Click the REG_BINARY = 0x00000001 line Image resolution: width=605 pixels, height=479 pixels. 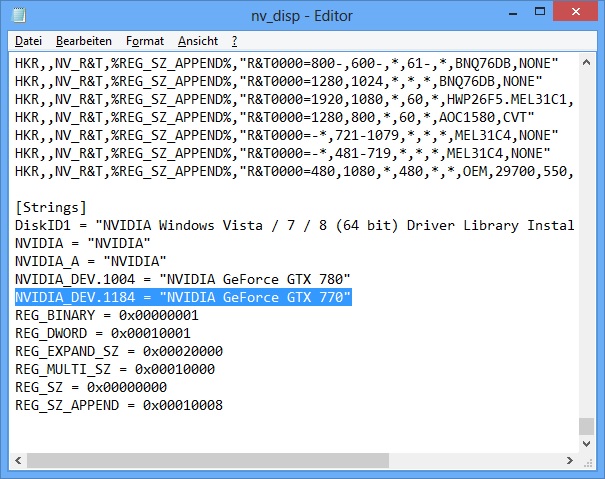tap(107, 315)
